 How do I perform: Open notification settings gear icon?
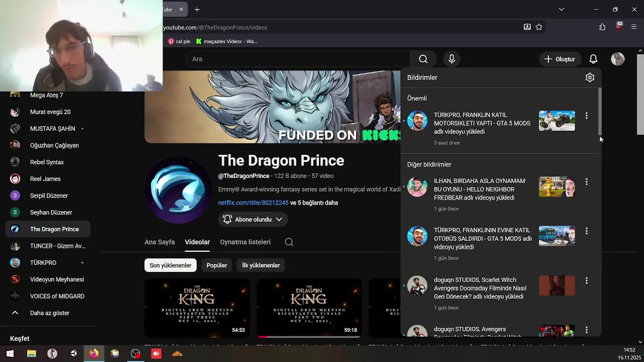tap(590, 77)
